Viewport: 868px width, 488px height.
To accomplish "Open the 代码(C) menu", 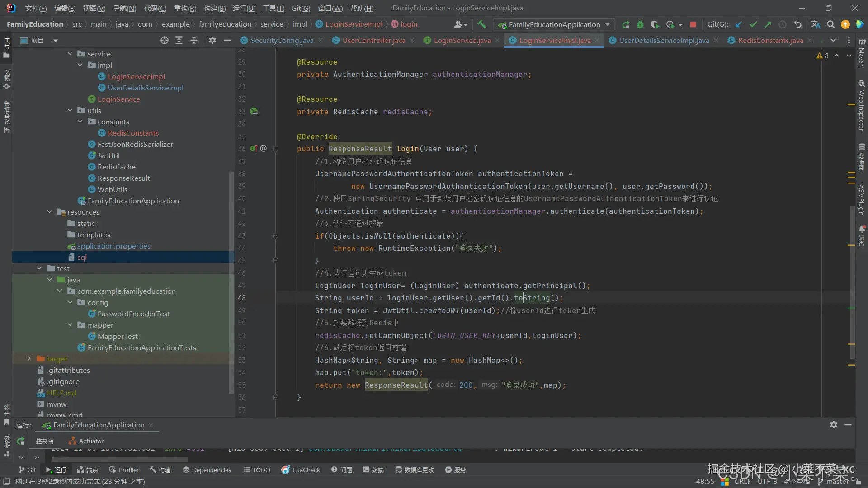I will tap(155, 8).
